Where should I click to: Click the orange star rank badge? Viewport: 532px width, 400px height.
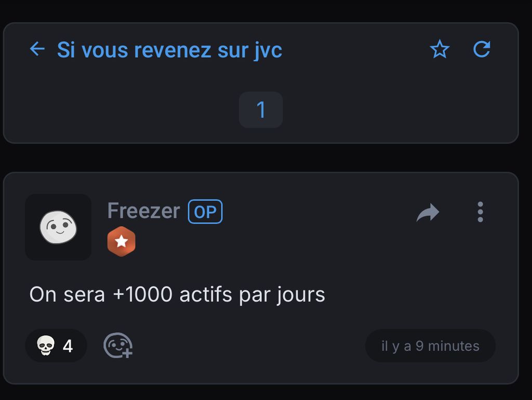(x=122, y=241)
